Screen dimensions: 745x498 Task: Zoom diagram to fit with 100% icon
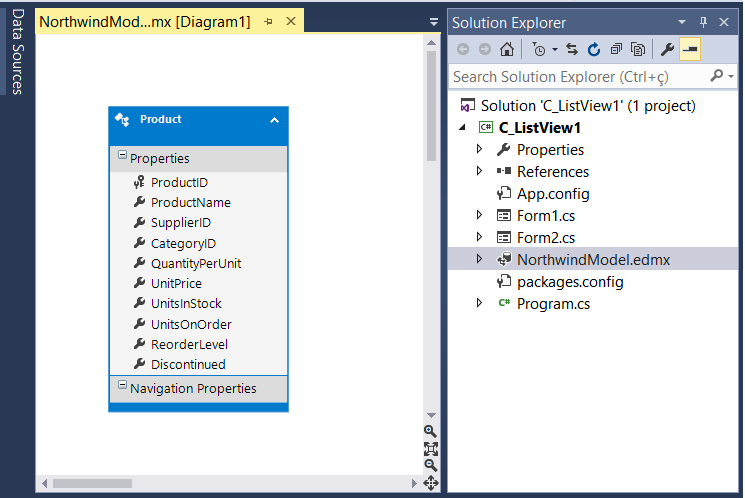click(x=430, y=449)
